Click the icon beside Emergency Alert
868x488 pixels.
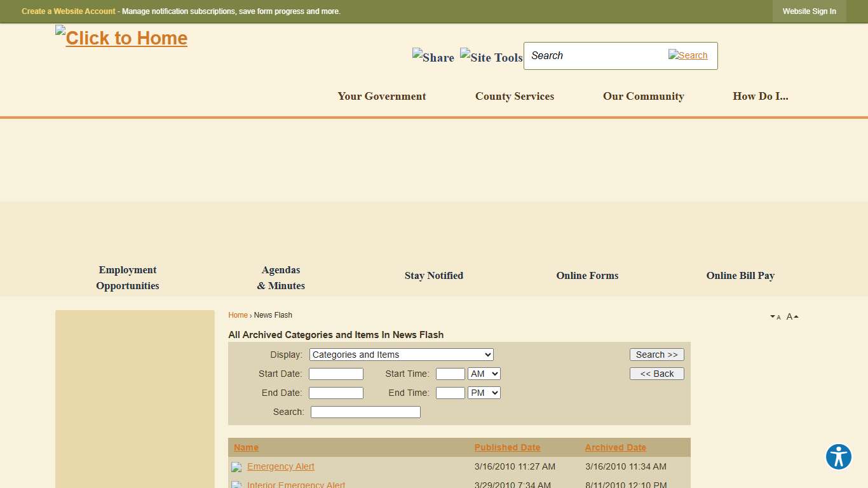[x=236, y=467]
